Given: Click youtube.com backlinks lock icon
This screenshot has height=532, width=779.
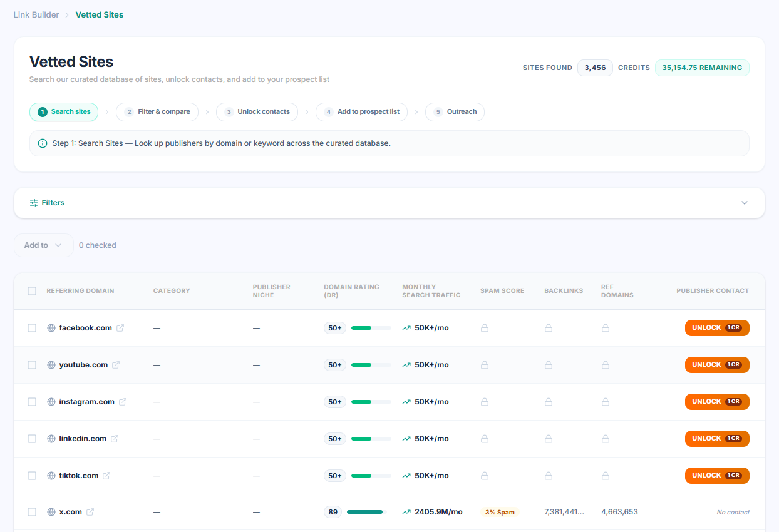Looking at the screenshot, I should click(549, 365).
